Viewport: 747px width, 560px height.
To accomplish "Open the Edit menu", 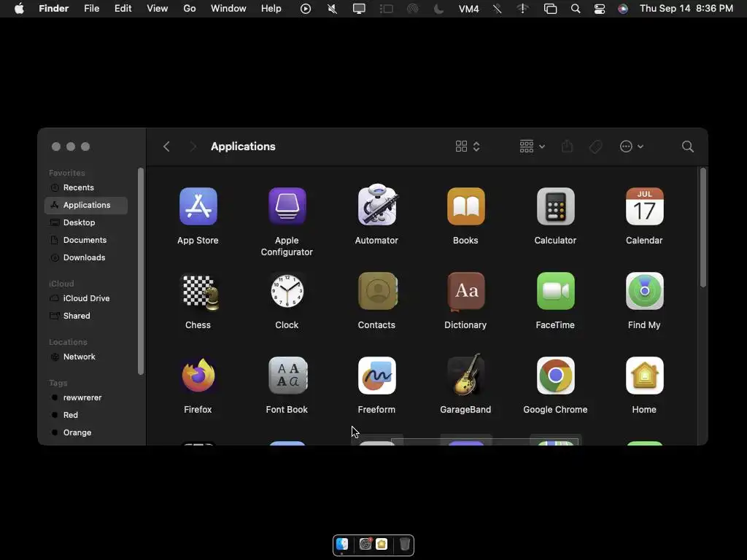I will pos(123,9).
